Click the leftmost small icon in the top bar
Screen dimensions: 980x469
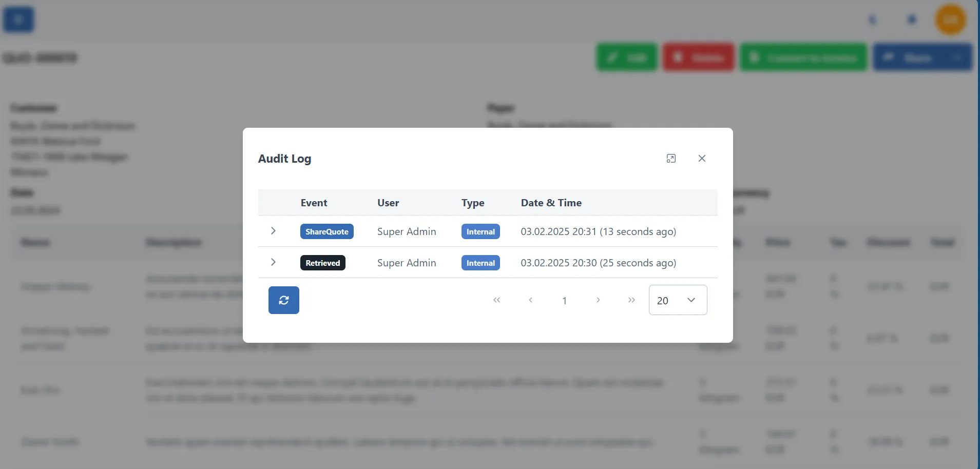873,19
